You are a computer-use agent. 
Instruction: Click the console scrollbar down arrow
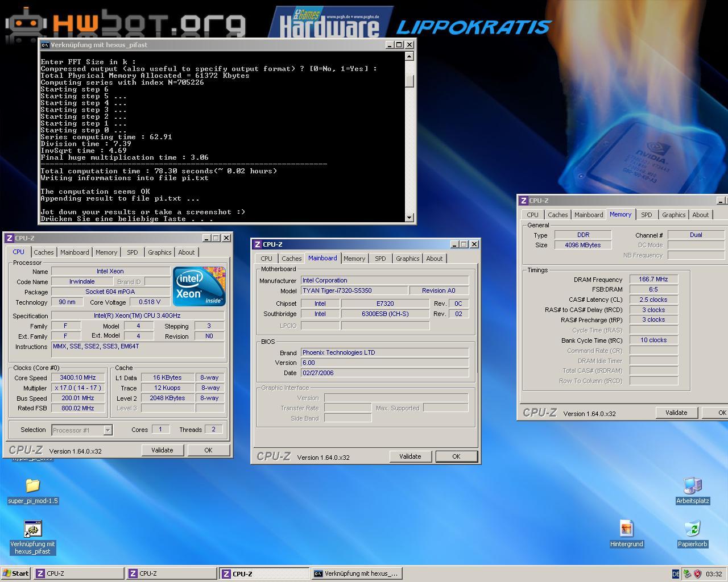(409, 217)
